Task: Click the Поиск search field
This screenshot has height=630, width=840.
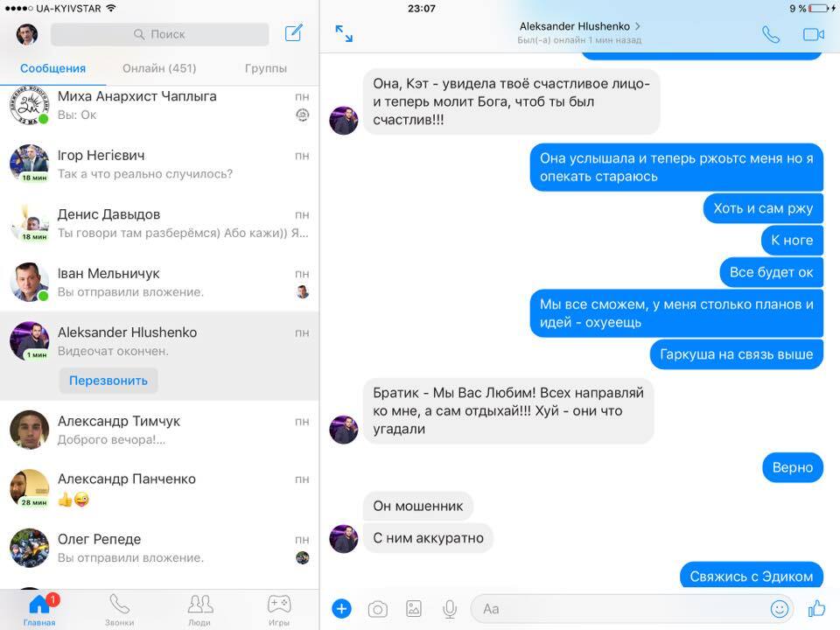Action: [x=159, y=34]
